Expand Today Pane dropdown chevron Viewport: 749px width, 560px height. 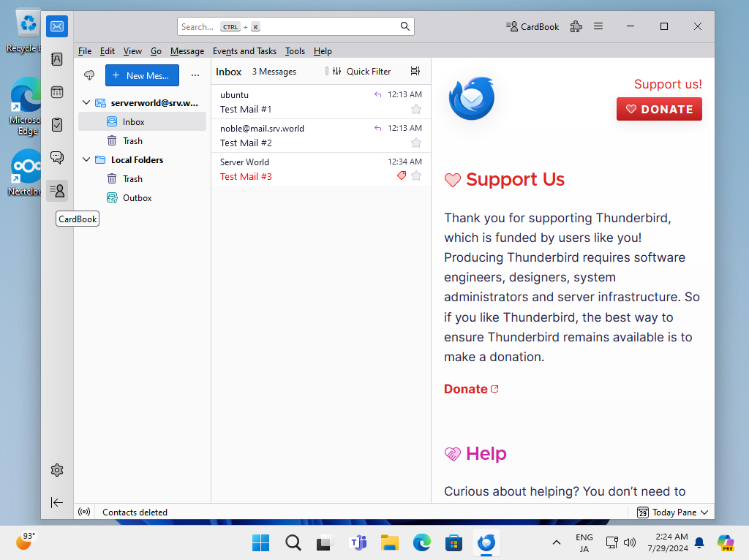[x=704, y=512]
